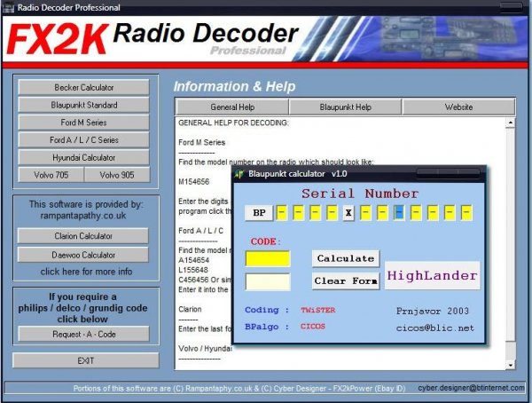Open the Becker Calculator
The image size is (532, 403).
click(x=84, y=87)
